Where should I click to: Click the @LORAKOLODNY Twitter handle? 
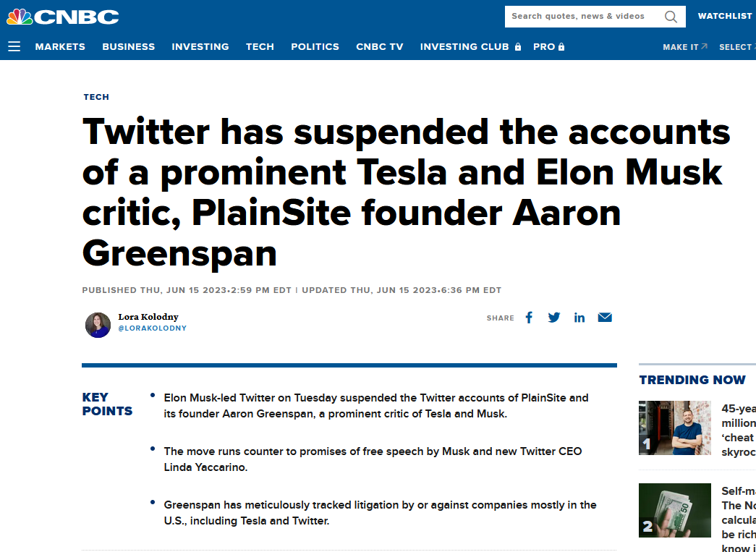[153, 328]
